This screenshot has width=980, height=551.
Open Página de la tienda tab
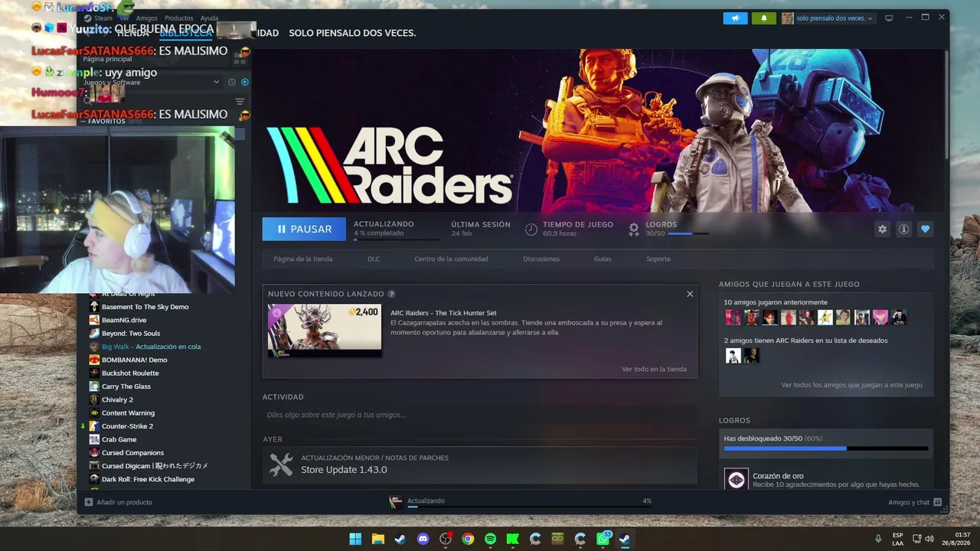(303, 259)
